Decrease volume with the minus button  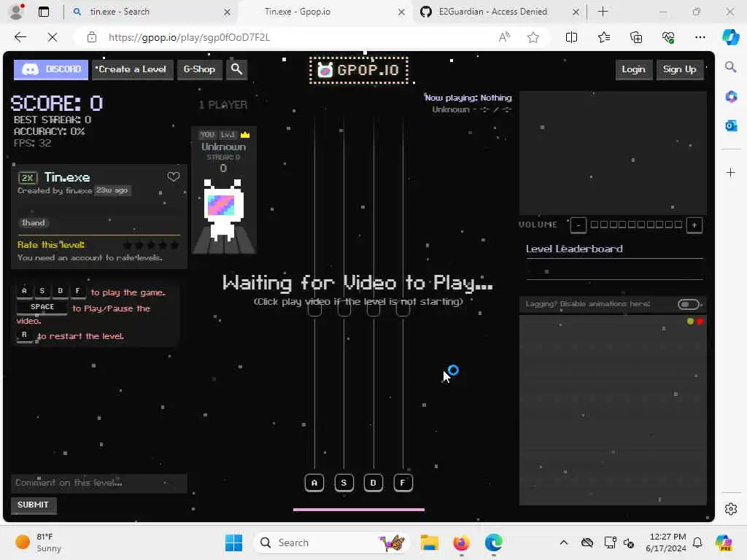(578, 225)
